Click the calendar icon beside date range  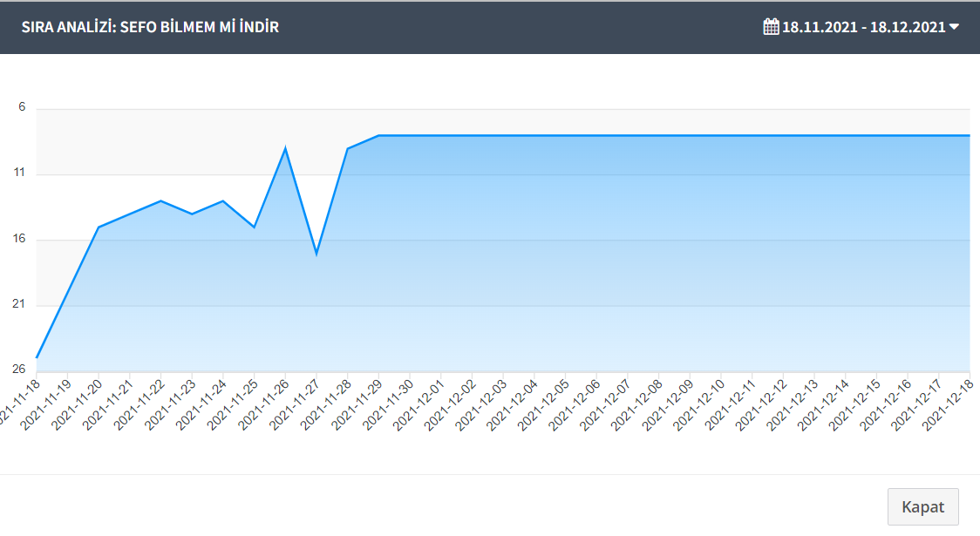(x=772, y=27)
